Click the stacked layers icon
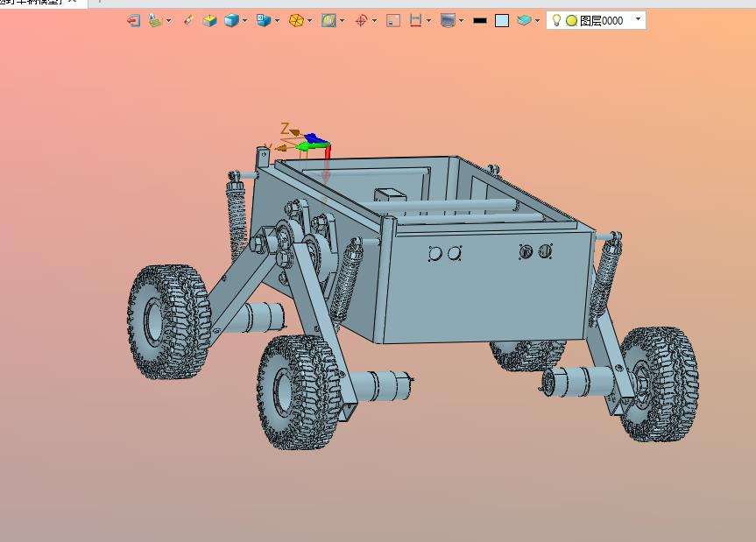This screenshot has width=756, height=542. (x=524, y=21)
